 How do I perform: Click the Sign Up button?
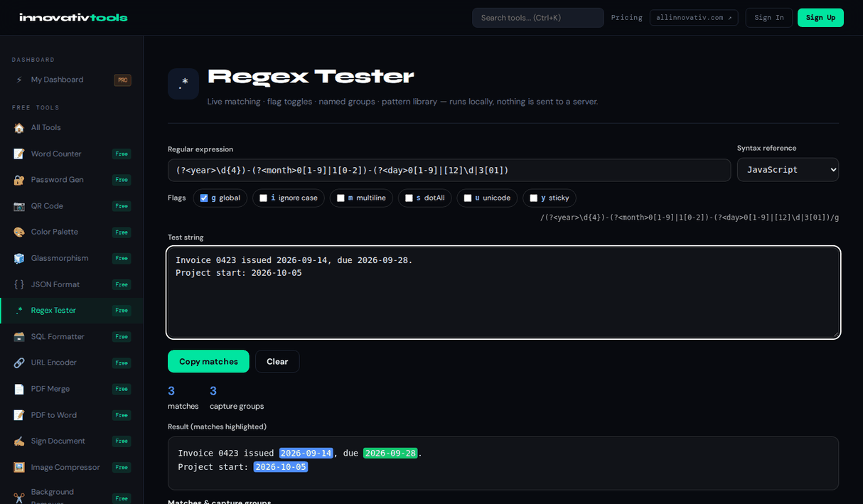(820, 18)
